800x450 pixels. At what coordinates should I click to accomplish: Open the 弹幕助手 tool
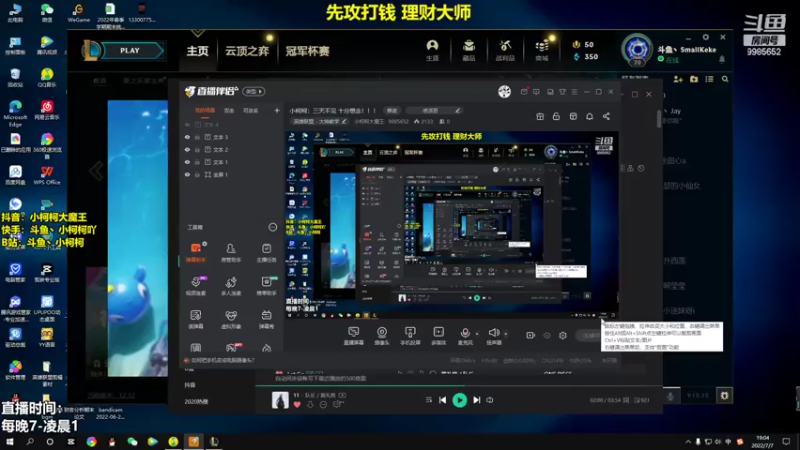point(195,252)
